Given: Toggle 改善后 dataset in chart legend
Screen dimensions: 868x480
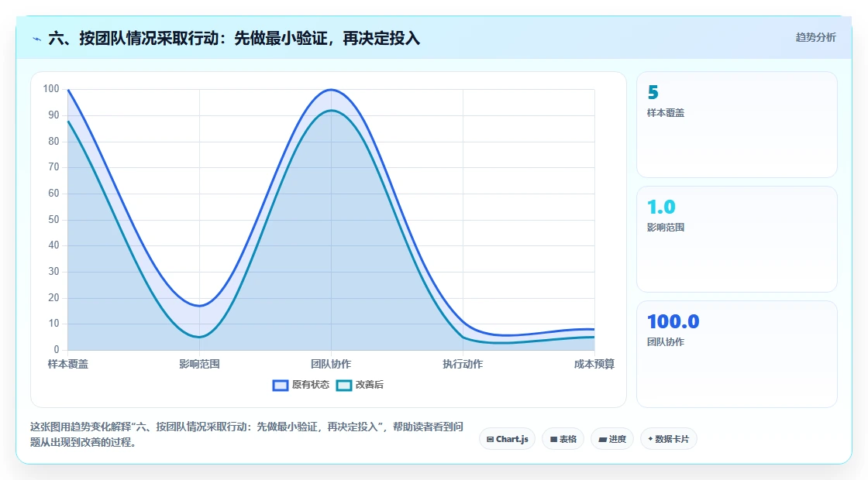Looking at the screenshot, I should coord(360,385).
